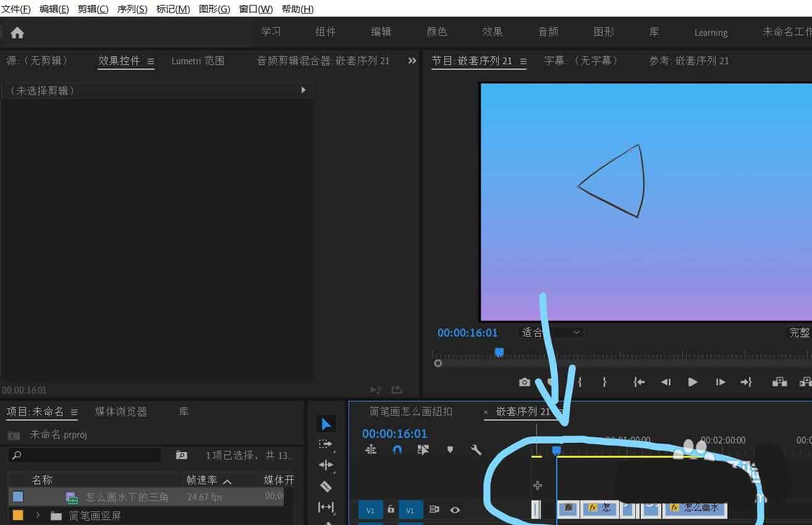Open the 媒体浏览器 tab
812x525 pixels.
tap(121, 411)
